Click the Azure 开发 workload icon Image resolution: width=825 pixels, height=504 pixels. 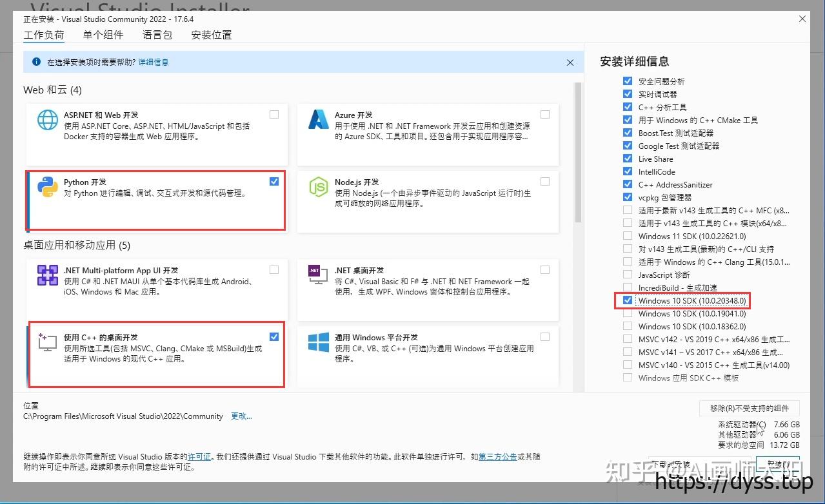point(319,120)
